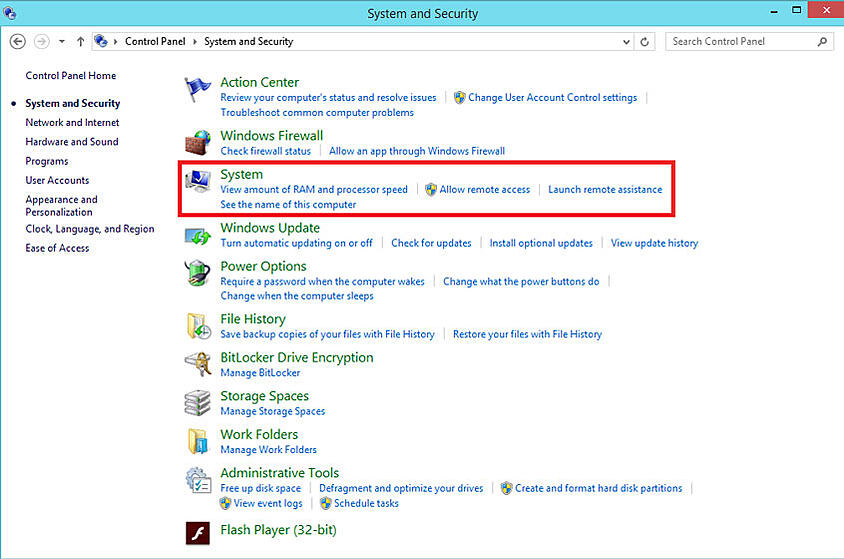
Task: Expand chevron before Control Panel in breadcrumb
Action: (115, 41)
